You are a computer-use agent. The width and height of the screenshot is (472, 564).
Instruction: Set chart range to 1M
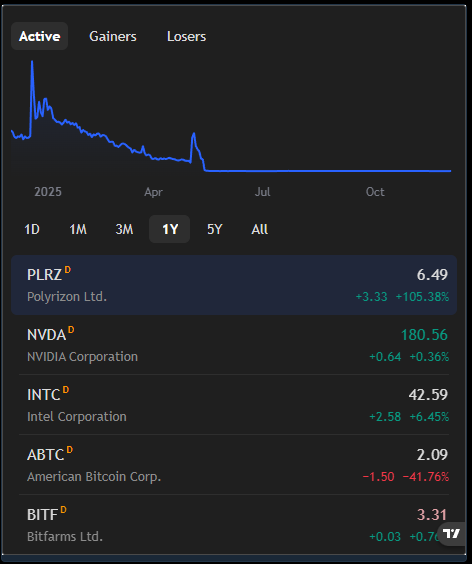click(78, 229)
